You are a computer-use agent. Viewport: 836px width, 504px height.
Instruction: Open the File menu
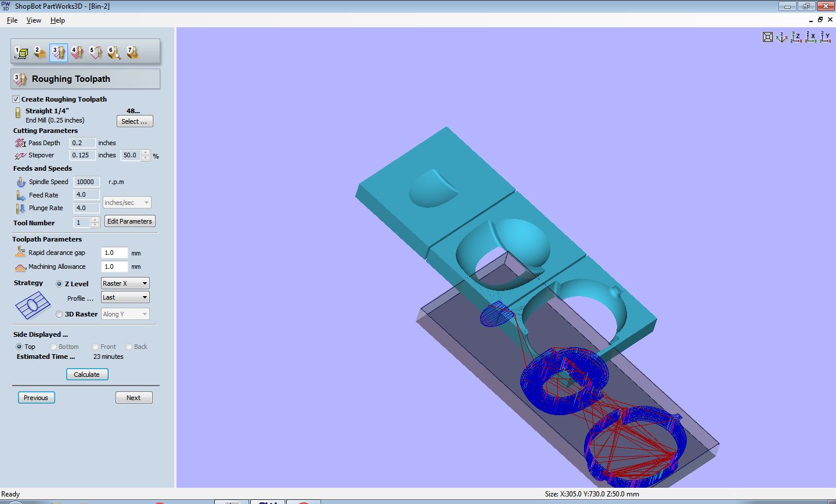click(x=12, y=20)
